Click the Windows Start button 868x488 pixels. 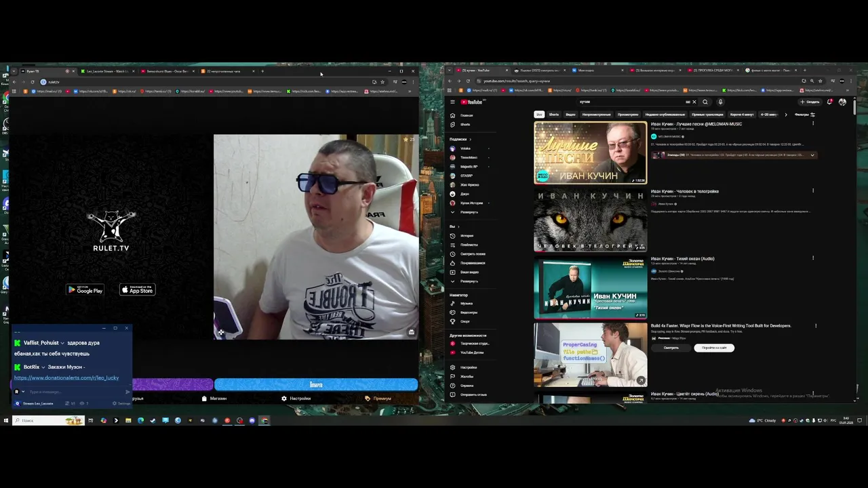pos(5,420)
